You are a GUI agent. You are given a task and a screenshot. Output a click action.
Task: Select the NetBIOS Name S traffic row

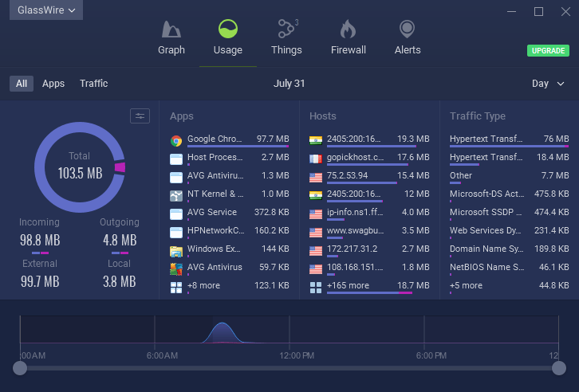click(509, 268)
